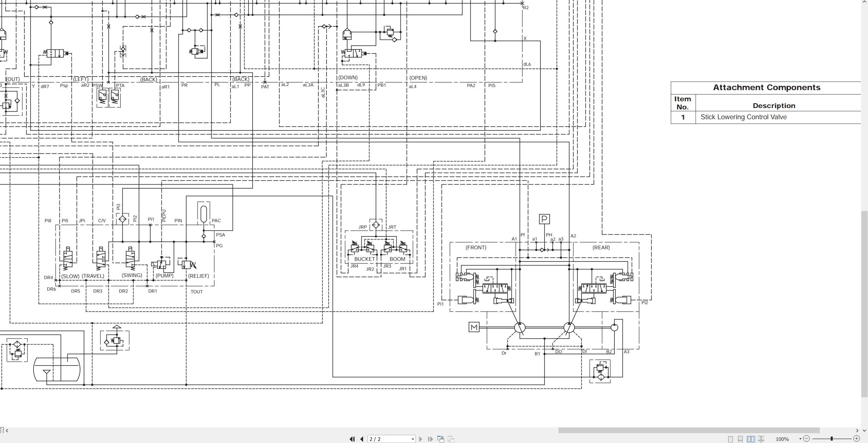Click horizontal scroll left arrow
Image resolution: width=868 pixels, height=443 pixels.
(x=7, y=430)
